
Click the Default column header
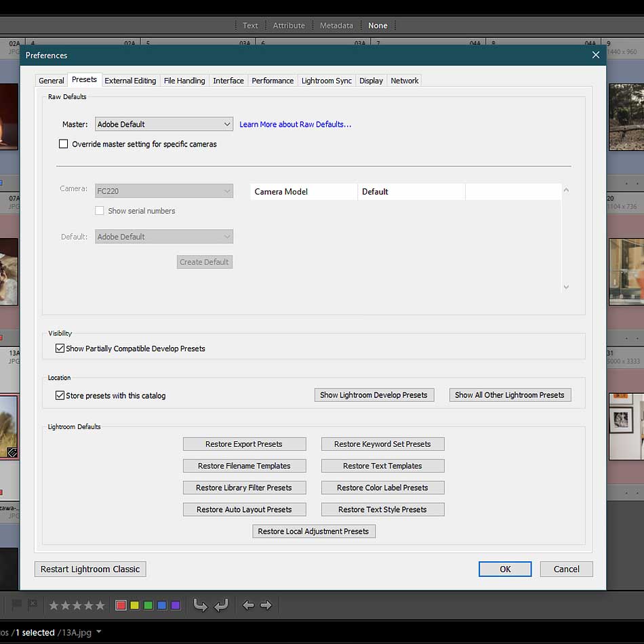[411, 191]
